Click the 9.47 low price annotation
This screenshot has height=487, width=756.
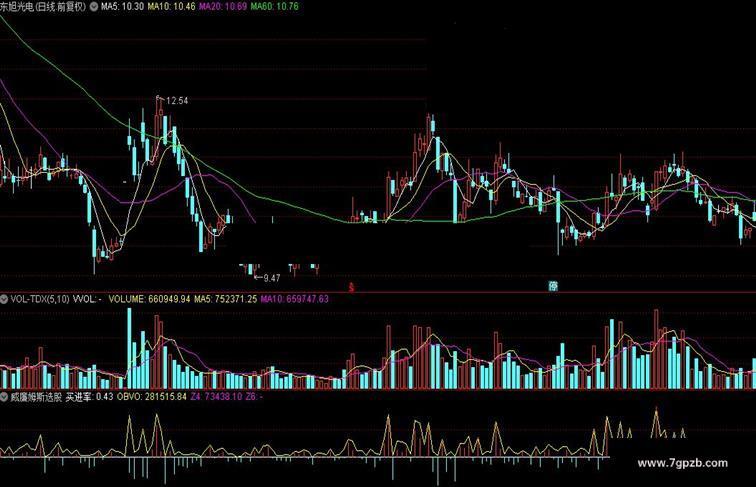click(x=272, y=278)
